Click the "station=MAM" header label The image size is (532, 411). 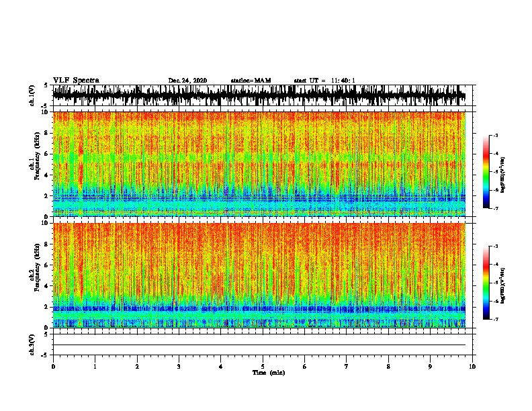[251, 81]
